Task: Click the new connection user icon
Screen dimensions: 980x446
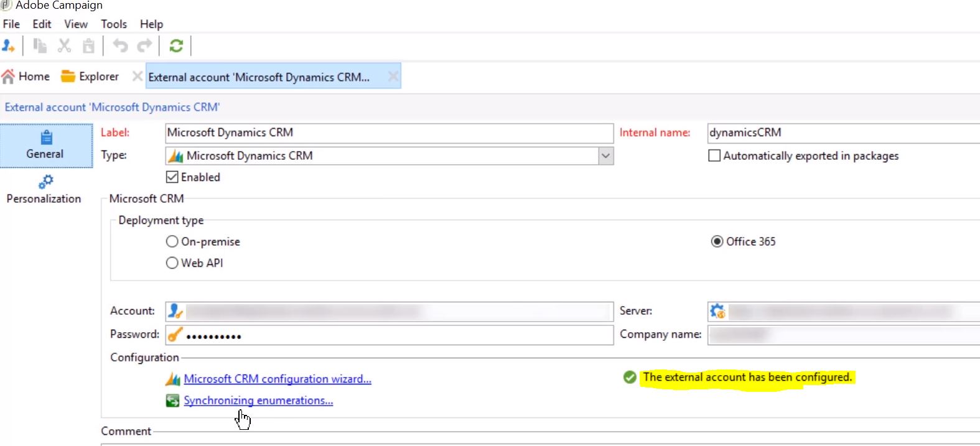Action: click(9, 46)
